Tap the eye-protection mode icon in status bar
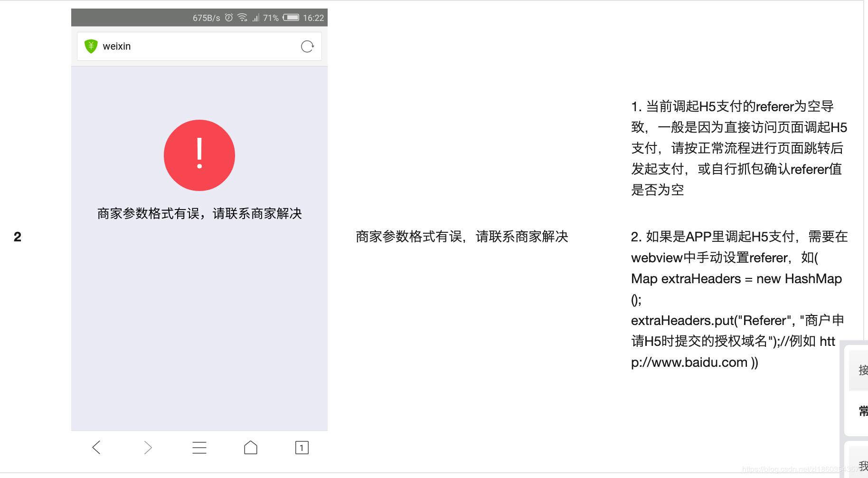The image size is (868, 478). pos(228,18)
